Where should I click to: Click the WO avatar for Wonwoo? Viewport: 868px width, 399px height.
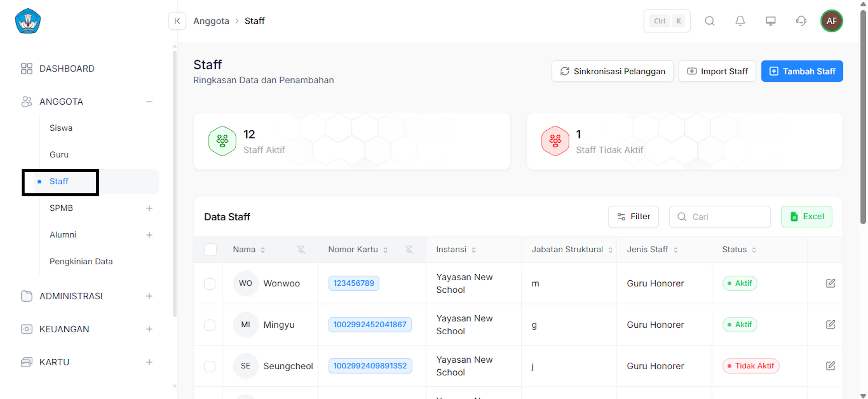tap(246, 283)
